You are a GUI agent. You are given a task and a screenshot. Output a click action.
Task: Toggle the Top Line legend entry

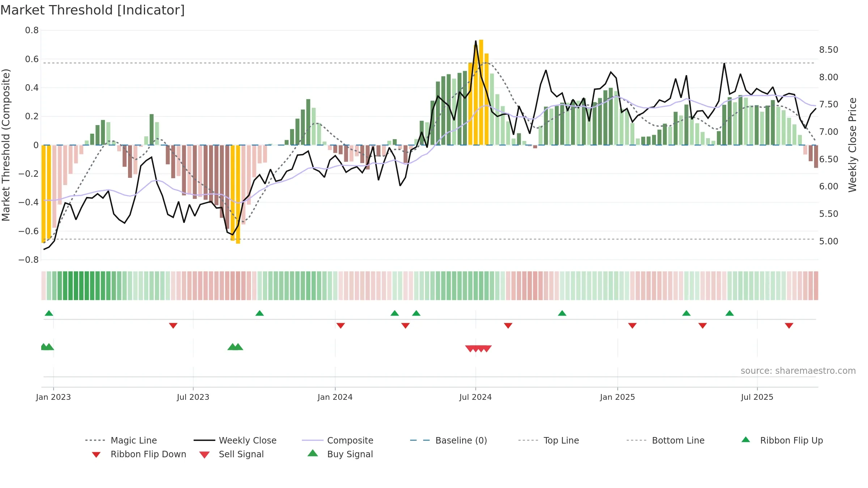click(548, 440)
